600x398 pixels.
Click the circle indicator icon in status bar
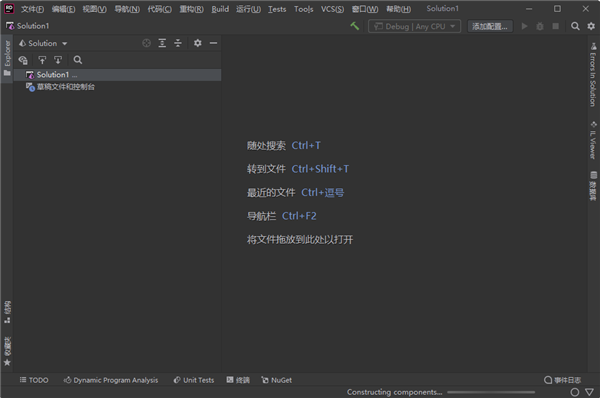[x=575, y=392]
